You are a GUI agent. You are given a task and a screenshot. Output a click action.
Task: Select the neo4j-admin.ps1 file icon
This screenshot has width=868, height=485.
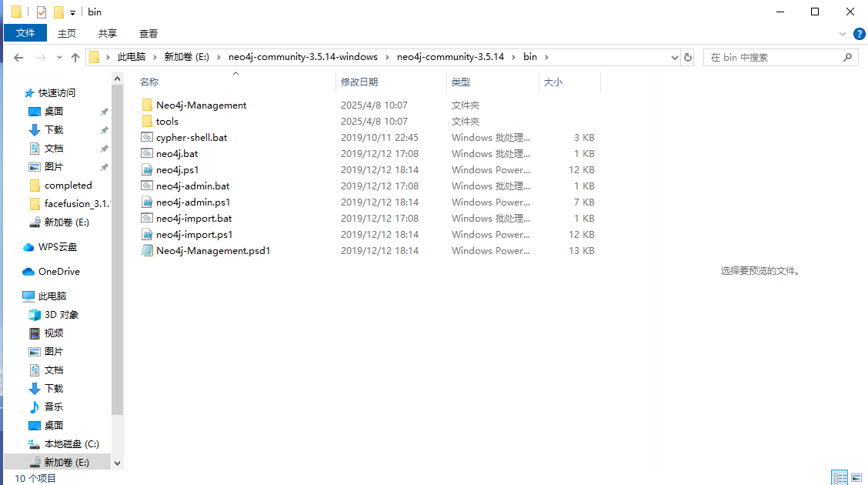click(147, 202)
